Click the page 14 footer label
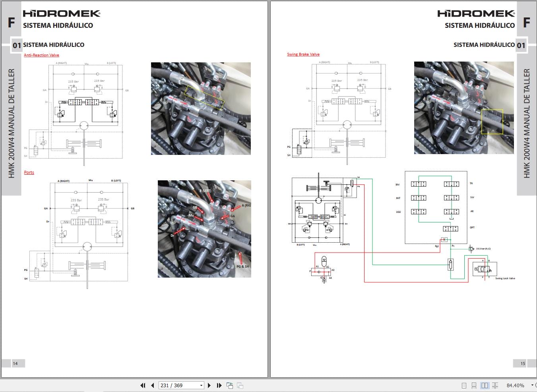Image resolution: width=537 pixels, height=392 pixels. pyautogui.click(x=15, y=363)
